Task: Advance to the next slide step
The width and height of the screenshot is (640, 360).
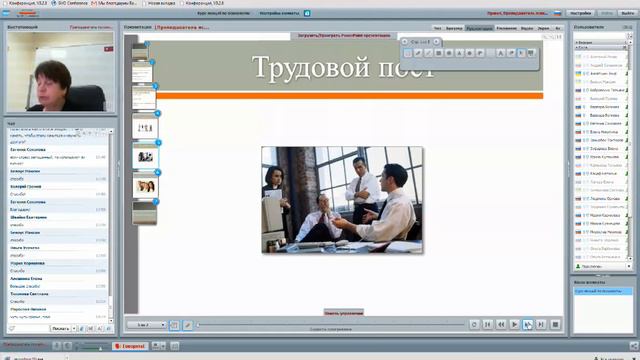Action: click(528, 324)
